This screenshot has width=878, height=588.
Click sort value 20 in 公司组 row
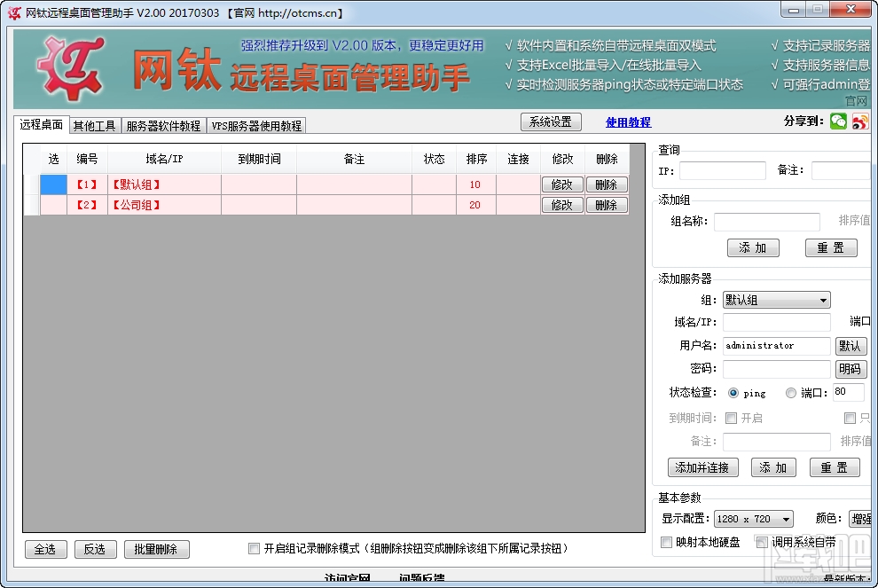coord(475,205)
